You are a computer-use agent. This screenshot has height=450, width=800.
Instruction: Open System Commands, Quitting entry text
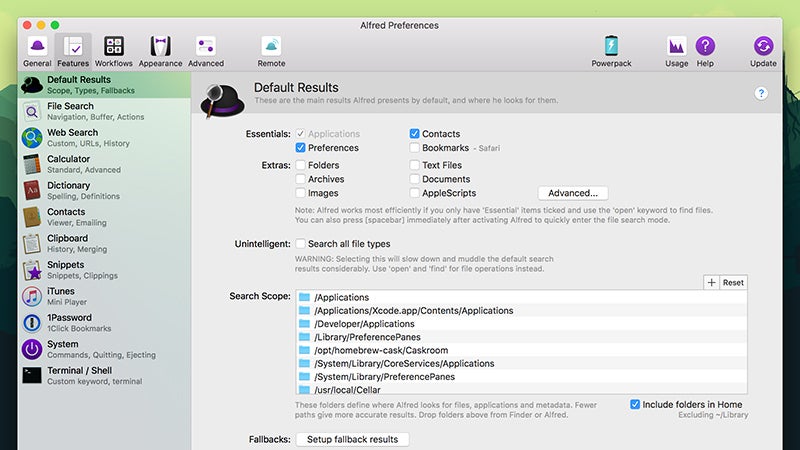(101, 355)
